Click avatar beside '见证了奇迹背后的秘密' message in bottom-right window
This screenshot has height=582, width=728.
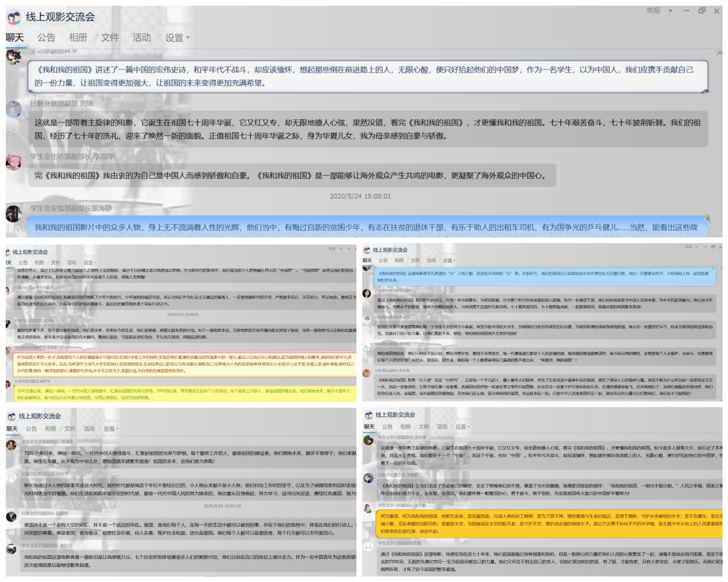368,478
